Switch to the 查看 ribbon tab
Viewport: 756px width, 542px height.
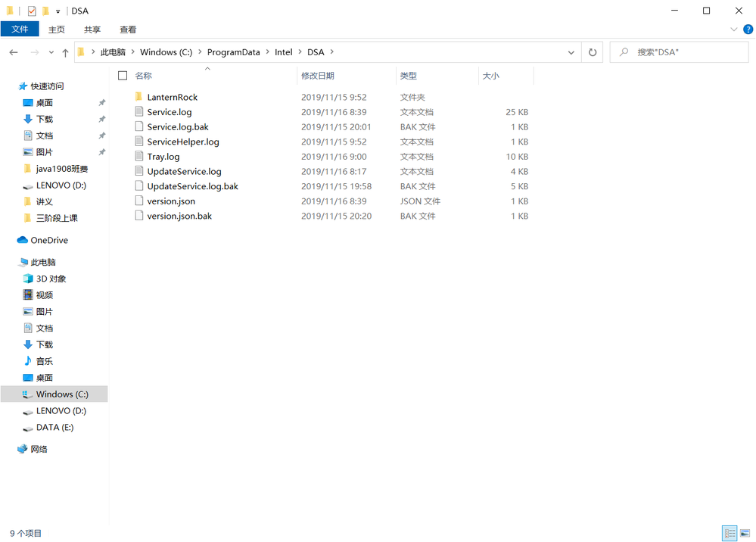click(128, 30)
